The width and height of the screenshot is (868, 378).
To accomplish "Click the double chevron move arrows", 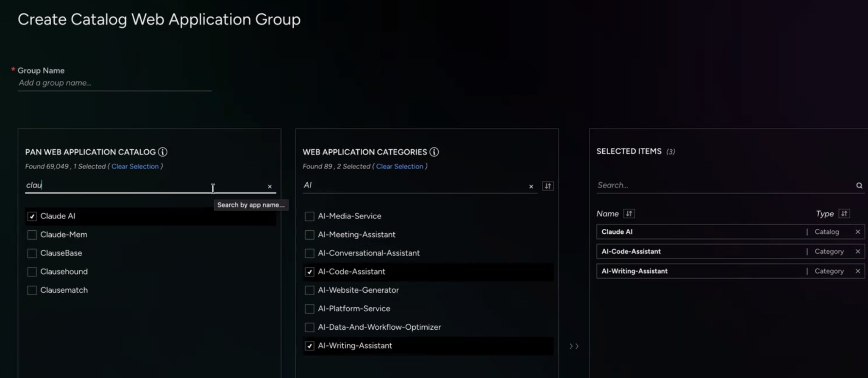I will point(574,346).
